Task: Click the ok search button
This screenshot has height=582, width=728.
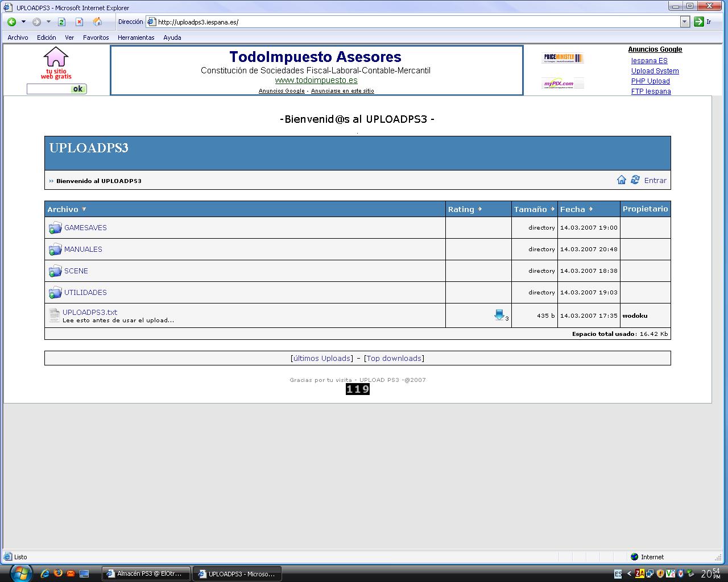Action: point(78,89)
